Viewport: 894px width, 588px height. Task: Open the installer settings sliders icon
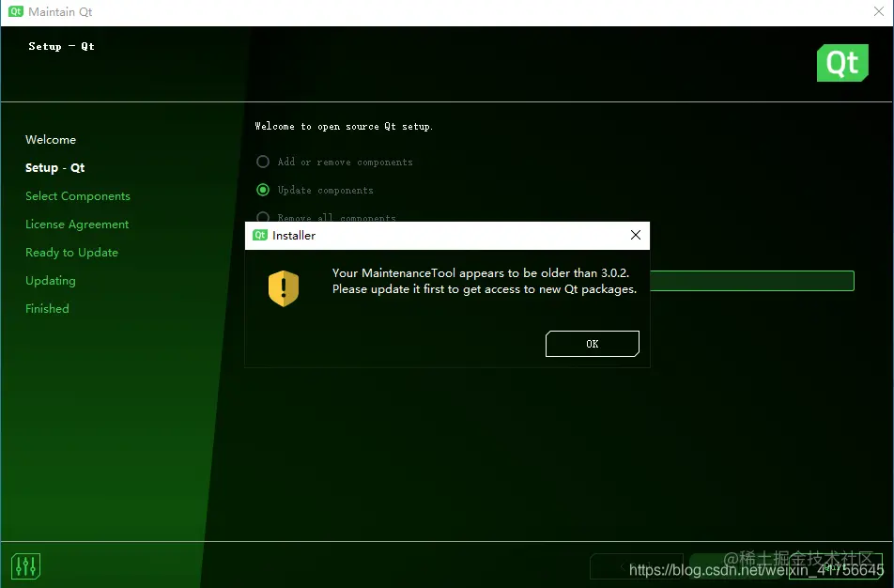pos(25,566)
